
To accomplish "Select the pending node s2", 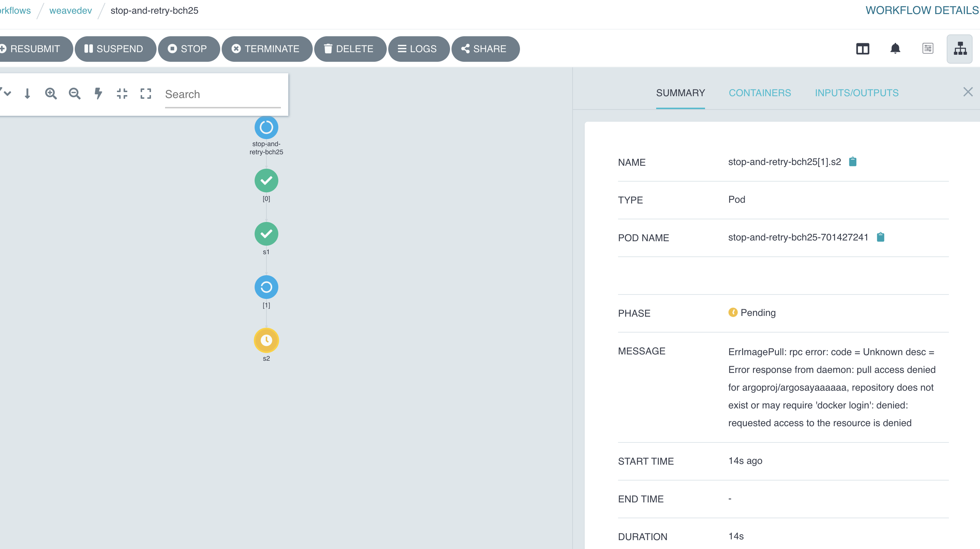I will tap(266, 341).
